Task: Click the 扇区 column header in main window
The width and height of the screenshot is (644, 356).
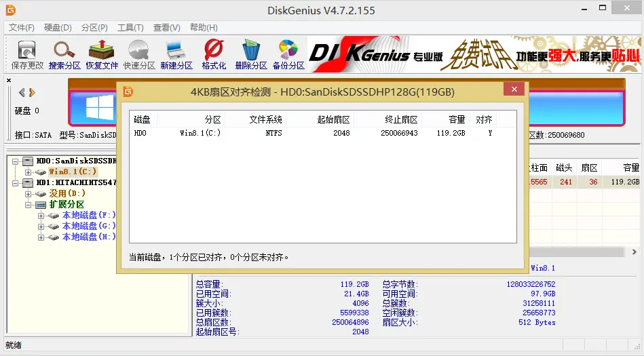Action: [x=589, y=167]
